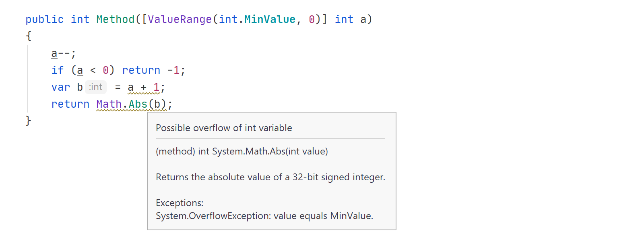Place the cursor on the 'a--' statement
Screen dimensions: 644x242
tap(64, 54)
